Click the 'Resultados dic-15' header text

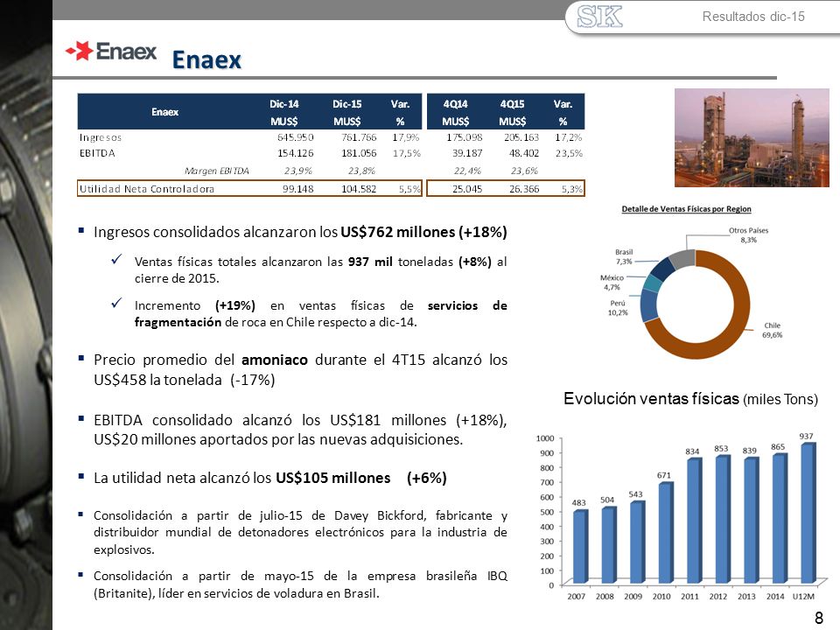coord(753,17)
